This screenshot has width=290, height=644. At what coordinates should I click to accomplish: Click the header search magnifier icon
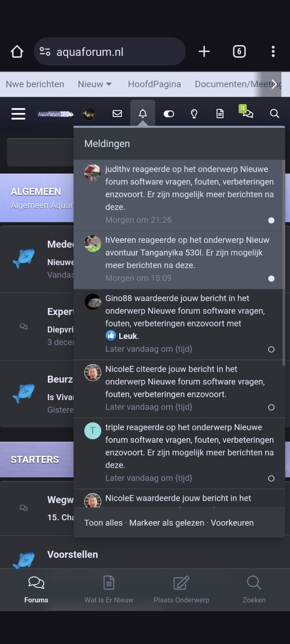coord(275,114)
